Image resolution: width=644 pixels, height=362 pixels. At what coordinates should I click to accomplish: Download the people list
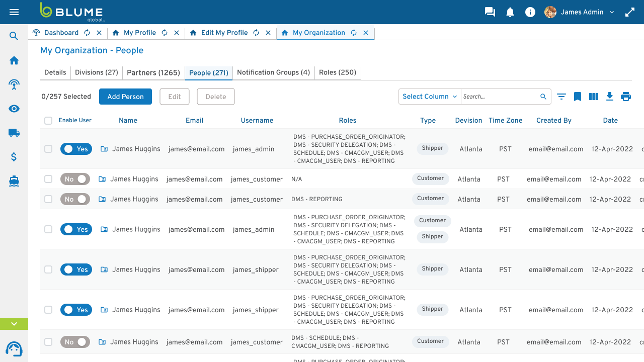610,97
